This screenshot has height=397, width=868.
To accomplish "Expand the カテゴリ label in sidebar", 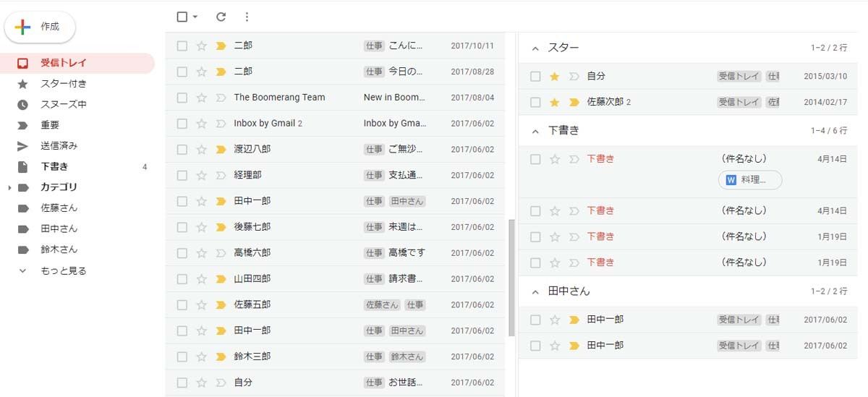I will tap(9, 188).
